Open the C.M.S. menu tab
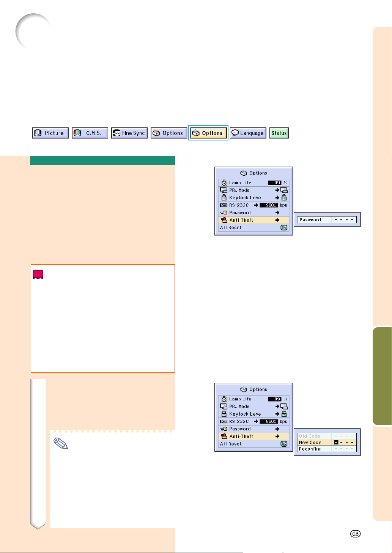The height and width of the screenshot is (553, 392). click(x=90, y=133)
